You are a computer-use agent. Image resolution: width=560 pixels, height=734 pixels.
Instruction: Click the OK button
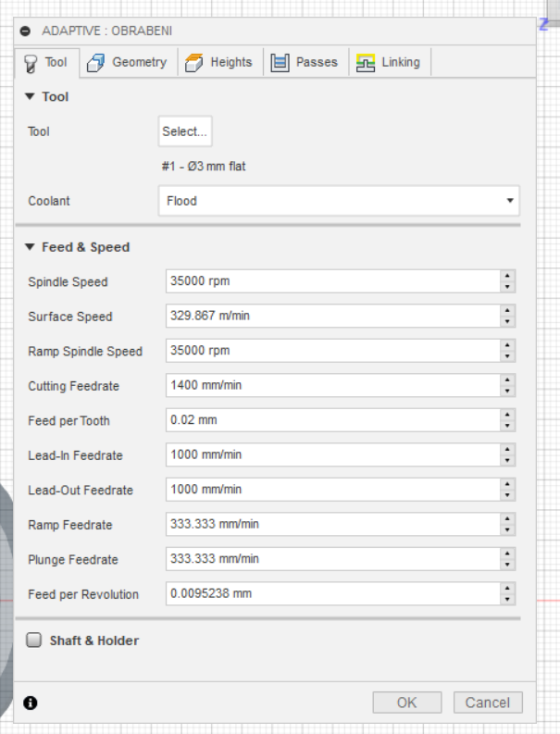click(x=406, y=703)
